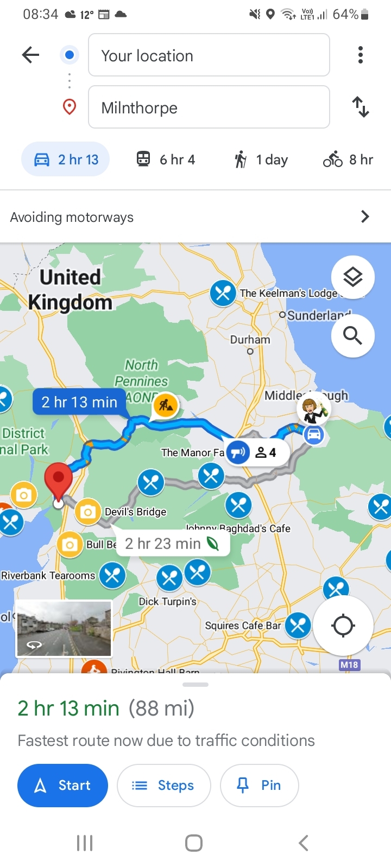Open the Street View thumbnail
Viewport: 391px width, 868px height.
64,629
